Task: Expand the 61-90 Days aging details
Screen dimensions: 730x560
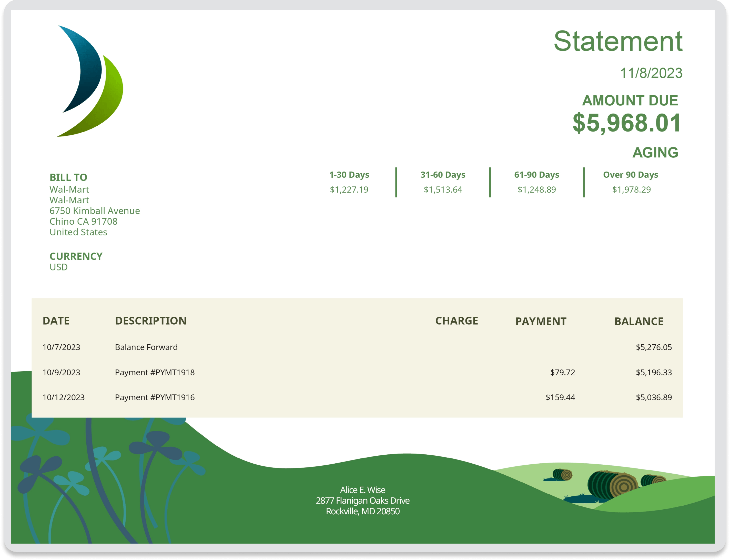Action: tap(537, 182)
